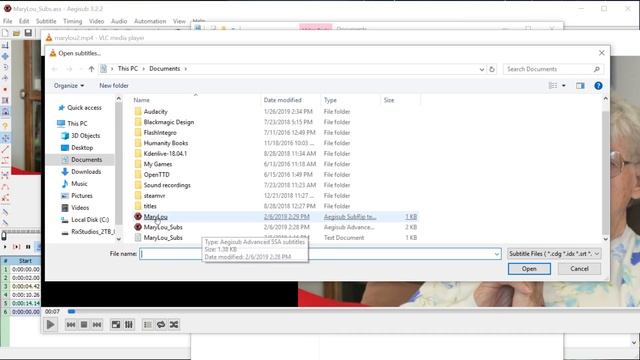Click This PC in the address breadcrumb
The image size is (640, 360).
(128, 69)
